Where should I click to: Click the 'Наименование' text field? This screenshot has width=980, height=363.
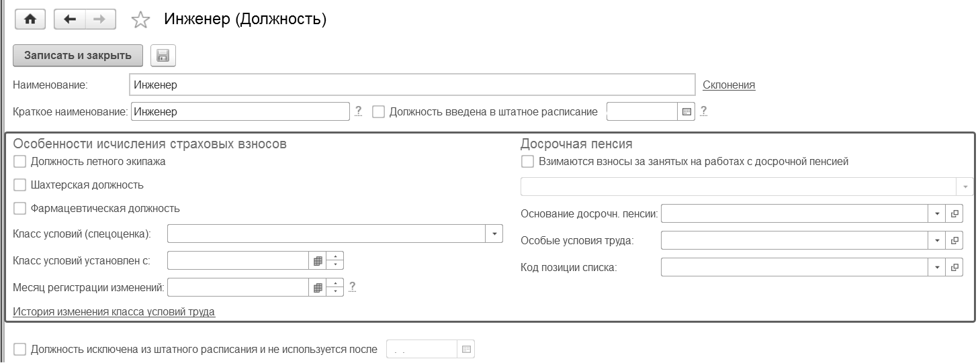pos(411,85)
